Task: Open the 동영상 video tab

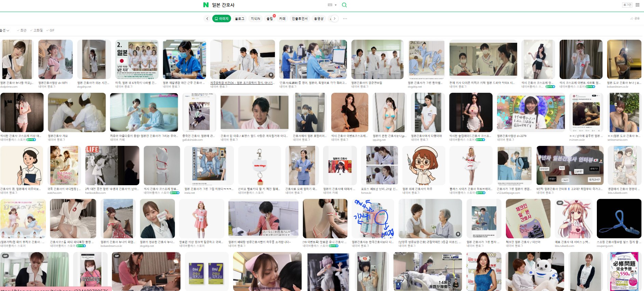Action: (x=319, y=18)
